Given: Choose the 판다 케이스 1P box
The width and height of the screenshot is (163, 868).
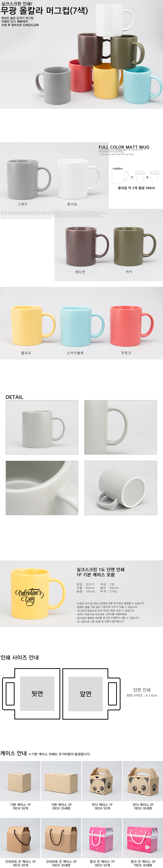Looking at the screenshot, I should [x=102, y=781].
